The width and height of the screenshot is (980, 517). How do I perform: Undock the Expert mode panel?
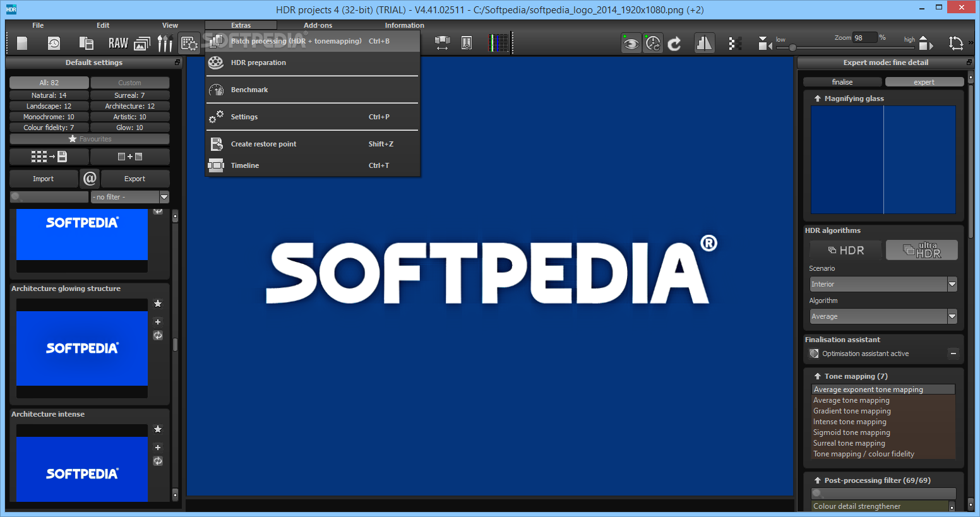(x=969, y=62)
